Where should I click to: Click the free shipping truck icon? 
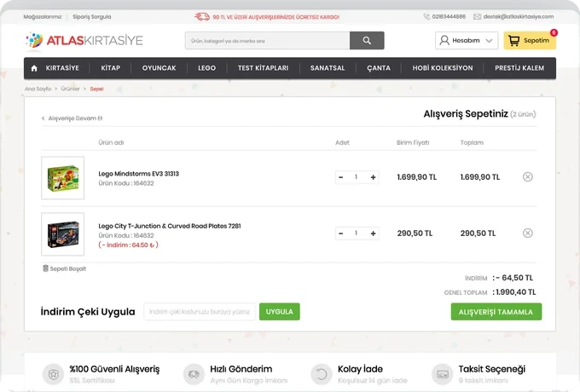(x=202, y=17)
